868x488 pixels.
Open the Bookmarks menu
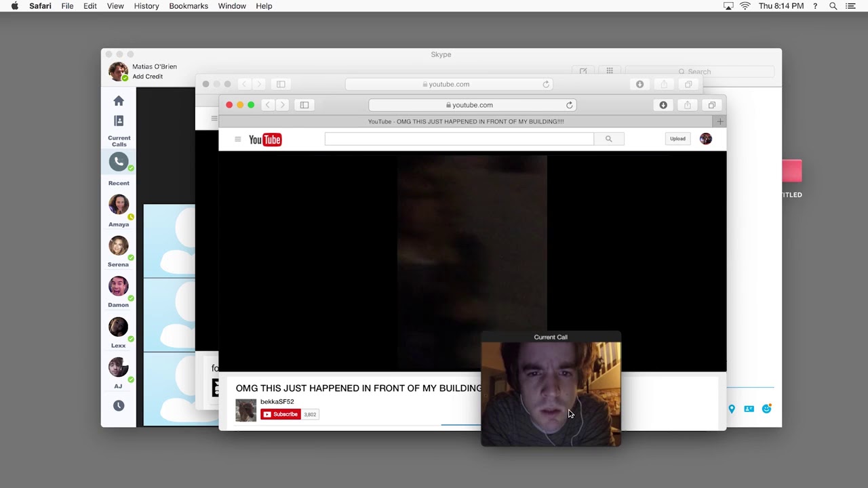189,6
